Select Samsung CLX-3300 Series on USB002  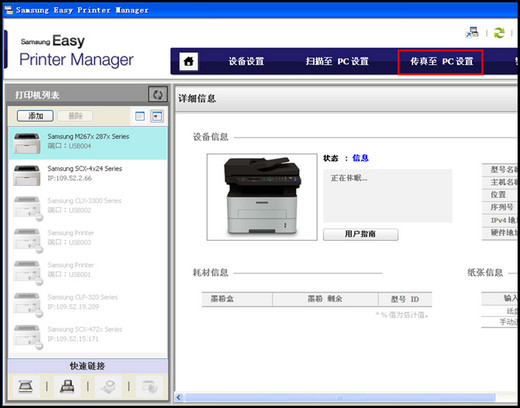(88, 207)
